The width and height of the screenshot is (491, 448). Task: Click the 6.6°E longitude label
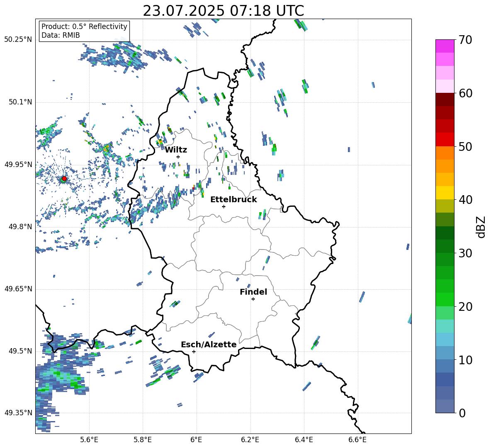tap(357, 440)
